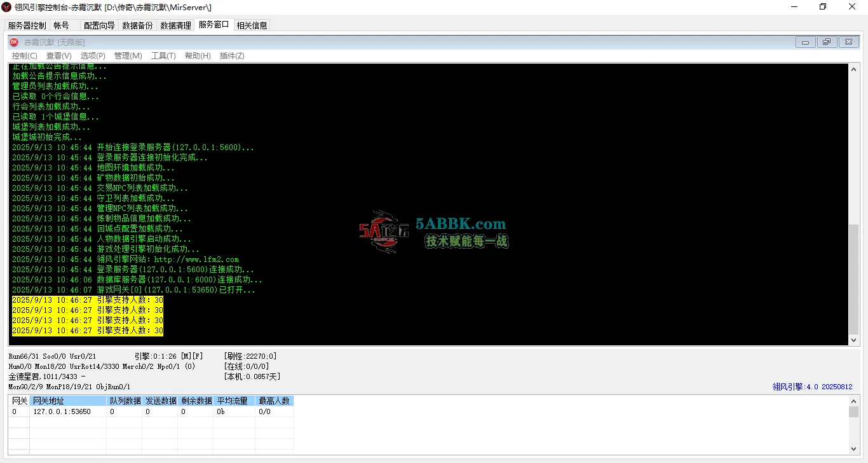Viewport: 868px width, 463px height.
Task: Select the 服务窗口 tab
Action: [214, 25]
